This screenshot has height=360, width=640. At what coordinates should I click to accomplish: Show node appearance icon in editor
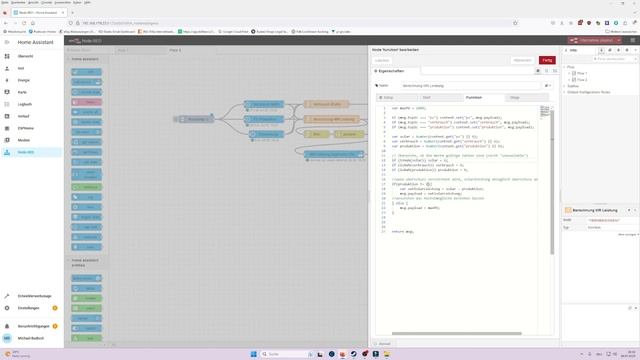point(555,71)
